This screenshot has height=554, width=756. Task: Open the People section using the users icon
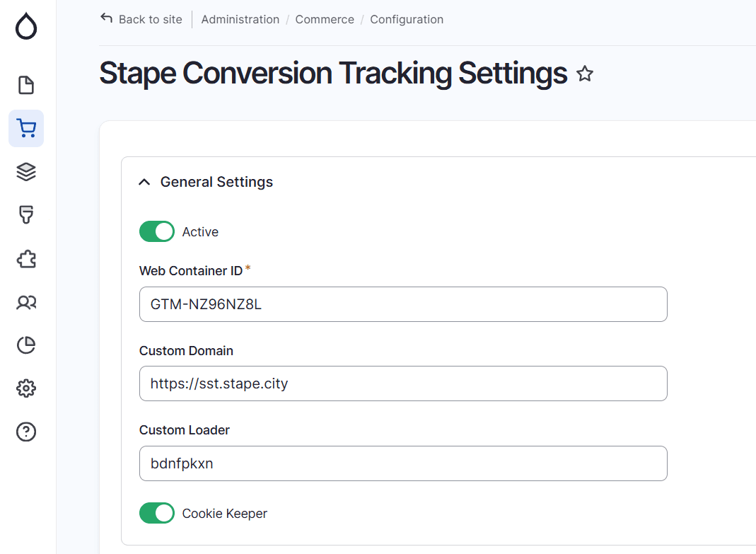coord(25,302)
